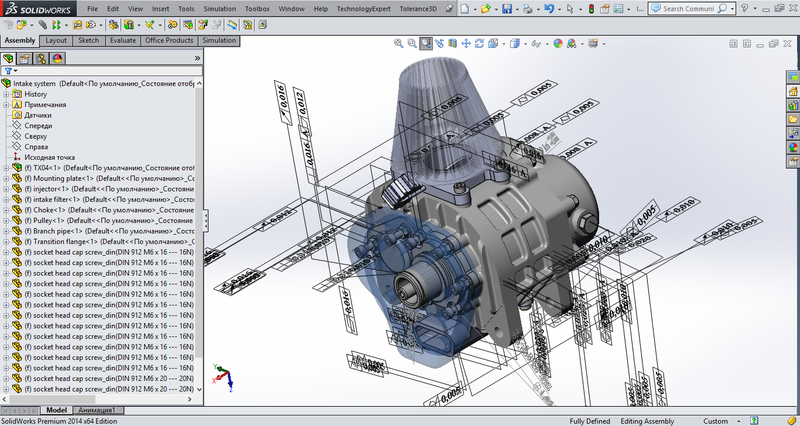Open the Simulation menu
Image resolution: width=800 pixels, height=426 pixels.
pos(220,8)
